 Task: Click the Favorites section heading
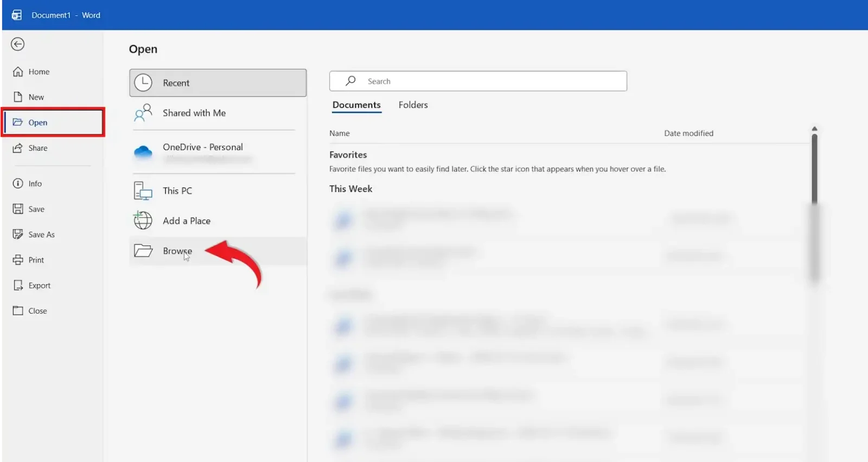pyautogui.click(x=348, y=155)
